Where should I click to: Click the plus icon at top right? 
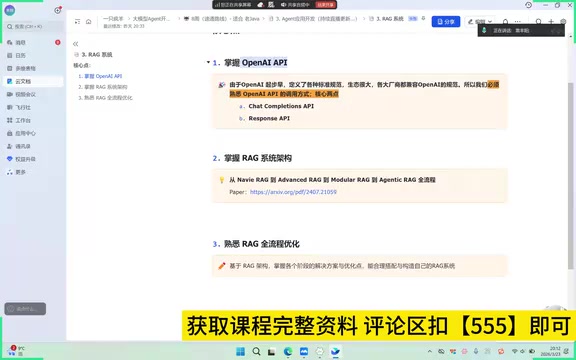(x=551, y=22)
